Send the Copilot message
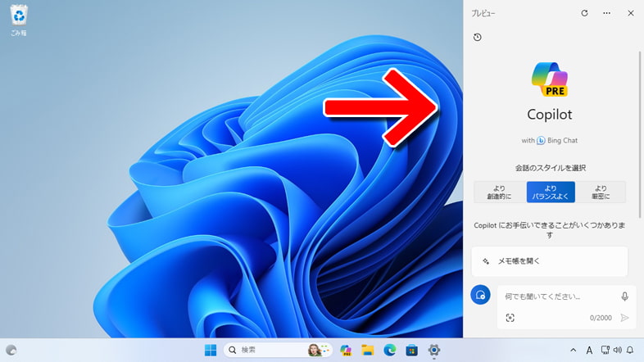 click(624, 318)
